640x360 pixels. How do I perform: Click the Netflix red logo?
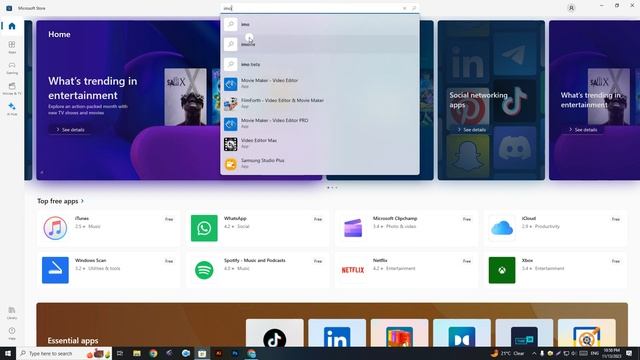(x=353, y=270)
